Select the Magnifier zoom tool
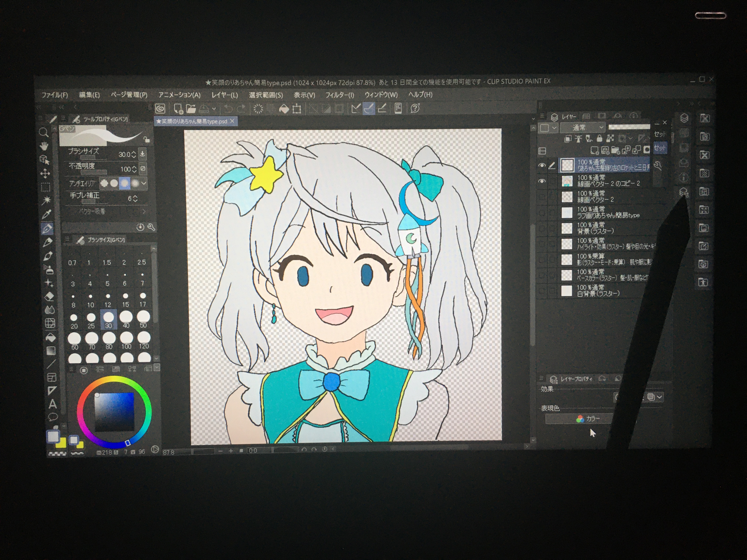This screenshot has width=747, height=560. click(44, 132)
